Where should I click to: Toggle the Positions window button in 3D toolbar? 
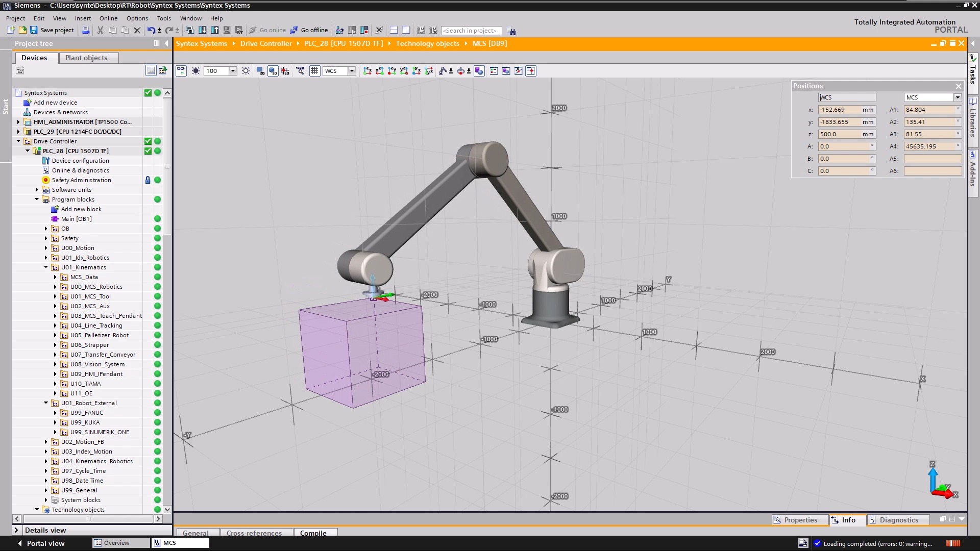pos(530,71)
